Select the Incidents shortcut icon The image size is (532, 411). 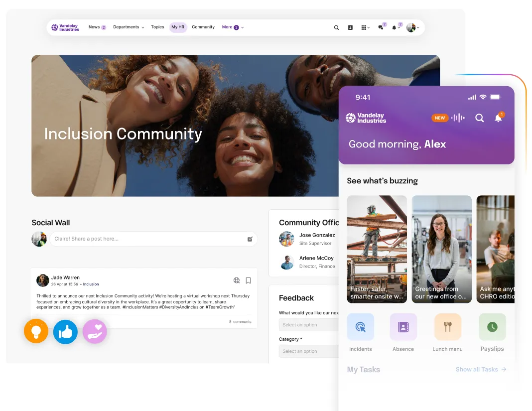tap(360, 326)
